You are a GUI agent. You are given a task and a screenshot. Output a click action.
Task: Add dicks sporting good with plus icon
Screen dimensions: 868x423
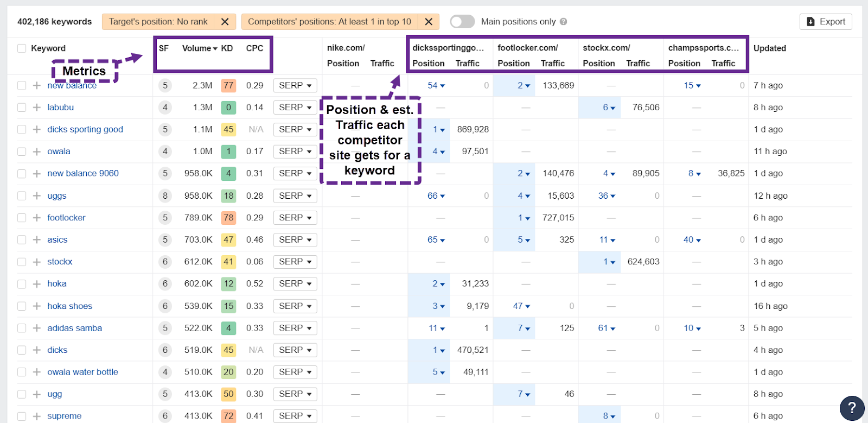(x=37, y=129)
